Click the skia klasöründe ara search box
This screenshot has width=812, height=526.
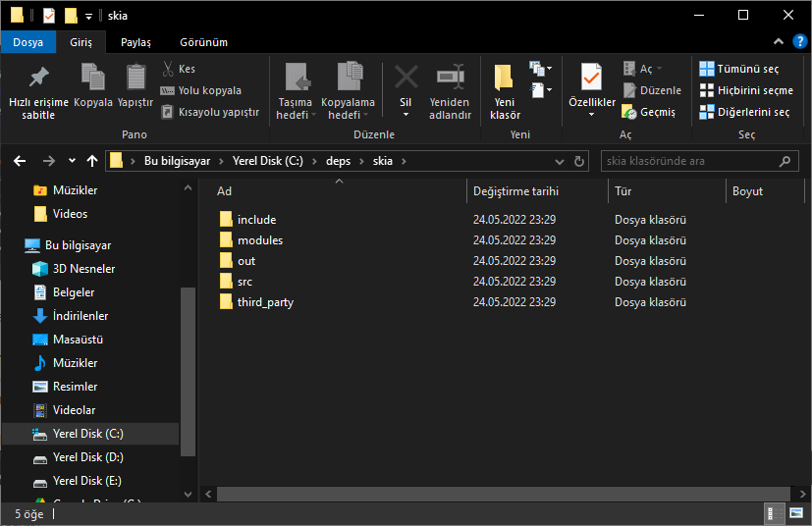[699, 161]
